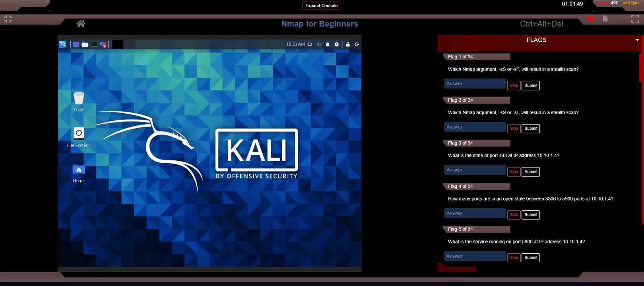The height and width of the screenshot is (287, 644).
Task: Click the Flag 2 of 34 header
Action: [477, 100]
